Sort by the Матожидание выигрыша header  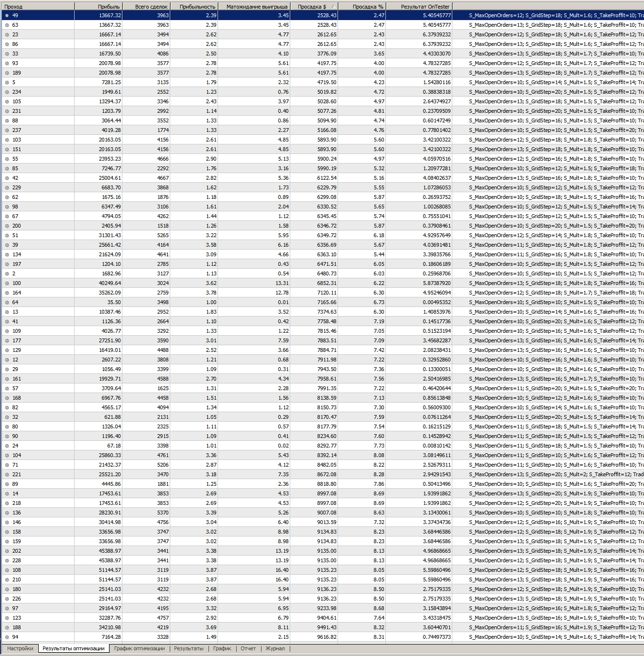click(254, 6)
